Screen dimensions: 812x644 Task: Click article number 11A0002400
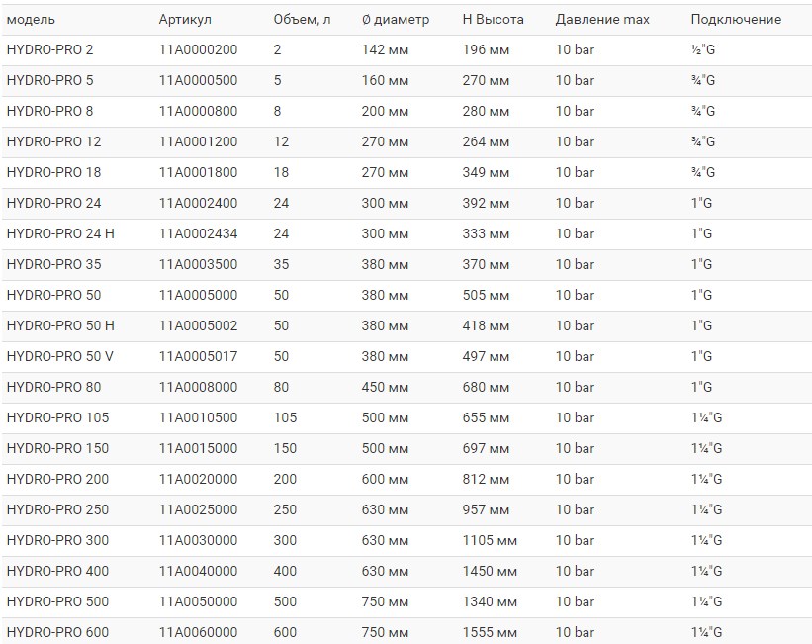click(x=199, y=203)
